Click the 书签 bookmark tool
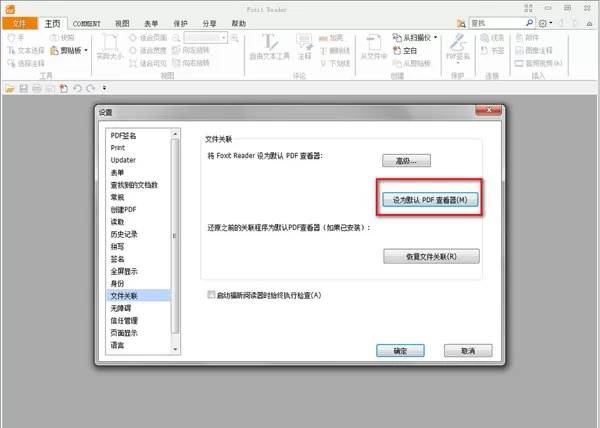The width and height of the screenshot is (600, 428). (x=492, y=50)
